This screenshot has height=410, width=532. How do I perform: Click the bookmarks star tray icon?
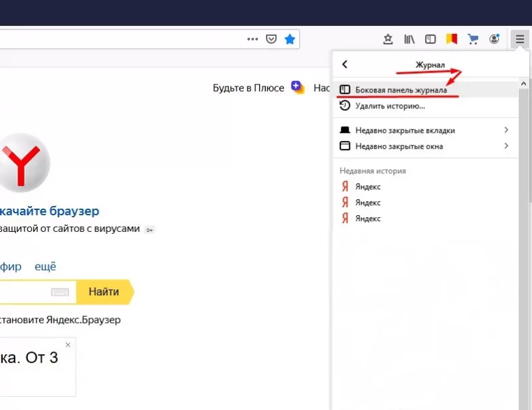pyautogui.click(x=388, y=39)
